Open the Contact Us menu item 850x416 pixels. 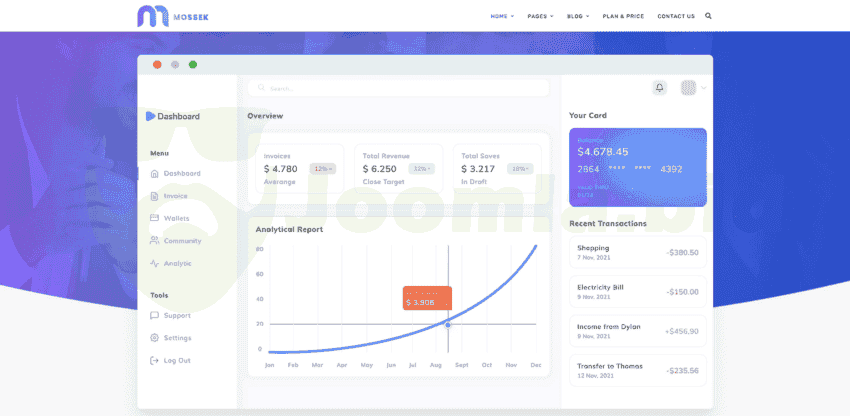click(x=676, y=16)
